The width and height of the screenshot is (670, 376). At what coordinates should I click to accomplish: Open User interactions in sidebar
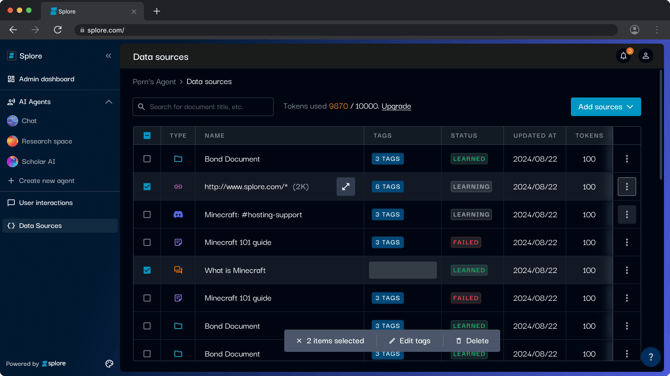tap(46, 203)
